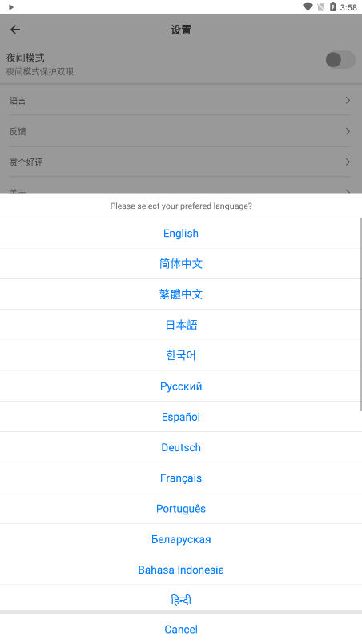Select English as the language
This screenshot has height=644, width=362.
pos(181,234)
